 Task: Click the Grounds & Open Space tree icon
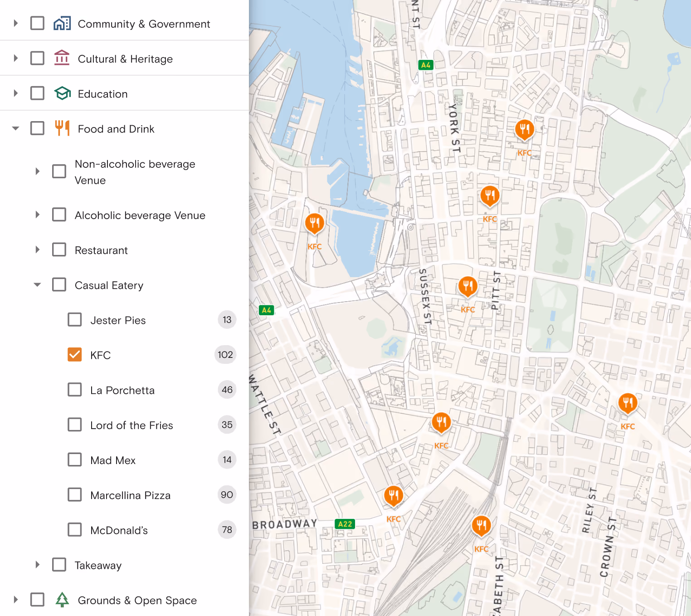(x=62, y=600)
